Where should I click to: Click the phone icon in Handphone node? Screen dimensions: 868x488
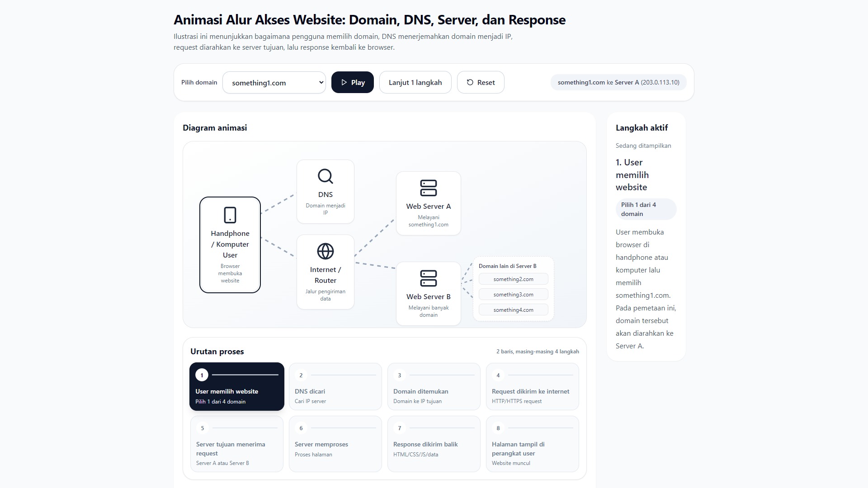(230, 215)
